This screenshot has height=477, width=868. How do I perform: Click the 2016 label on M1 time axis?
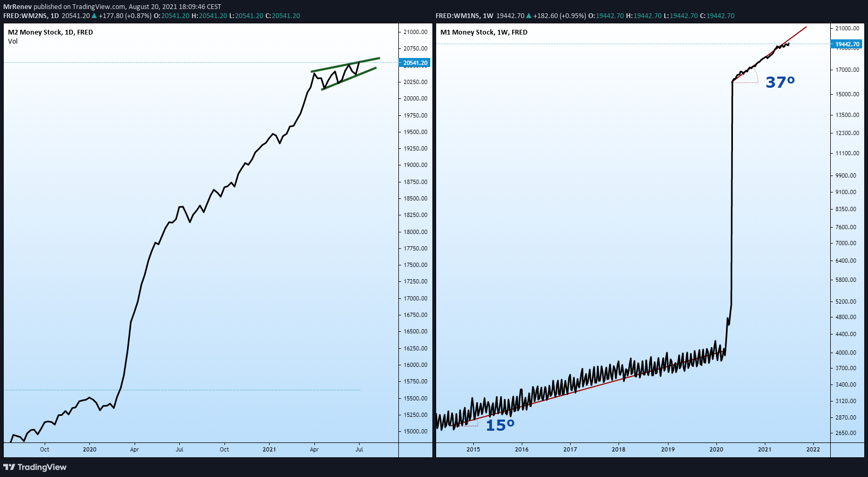click(522, 449)
